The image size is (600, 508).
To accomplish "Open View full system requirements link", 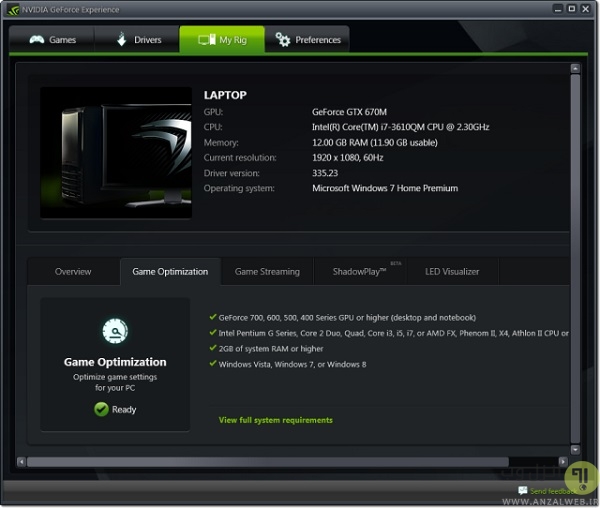I will coord(276,420).
